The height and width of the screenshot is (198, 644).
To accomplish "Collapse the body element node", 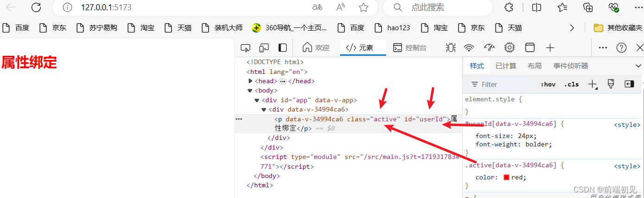I will point(250,91).
